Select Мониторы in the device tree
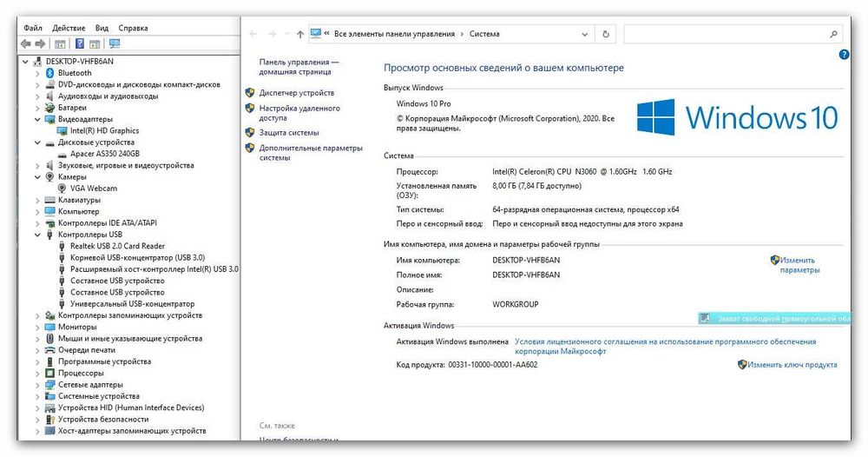The width and height of the screenshot is (868, 457). [x=77, y=327]
